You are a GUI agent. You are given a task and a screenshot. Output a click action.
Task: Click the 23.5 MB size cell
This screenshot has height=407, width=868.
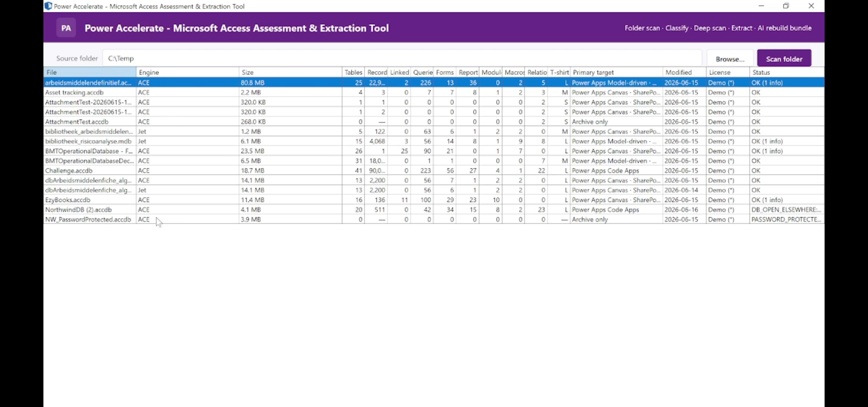pos(290,151)
